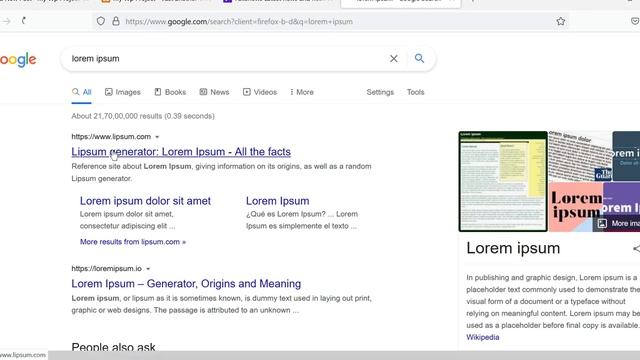Click the padlock site security icon

(116, 21)
